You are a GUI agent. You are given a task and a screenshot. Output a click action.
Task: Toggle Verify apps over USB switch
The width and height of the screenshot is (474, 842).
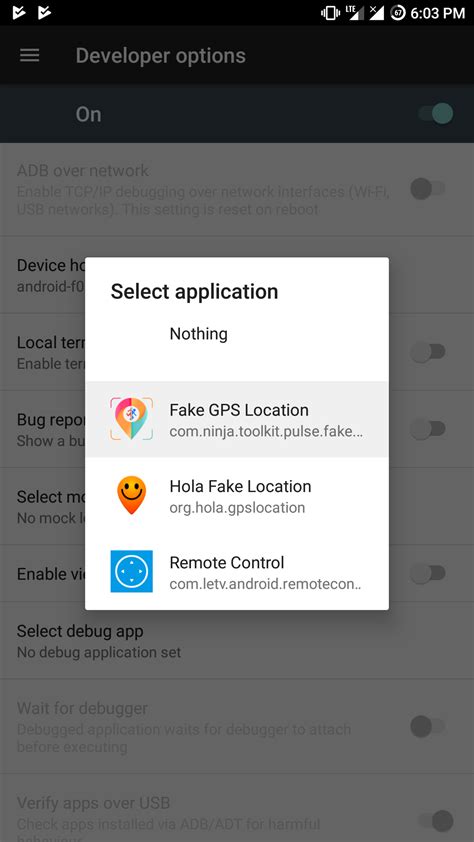[435, 821]
